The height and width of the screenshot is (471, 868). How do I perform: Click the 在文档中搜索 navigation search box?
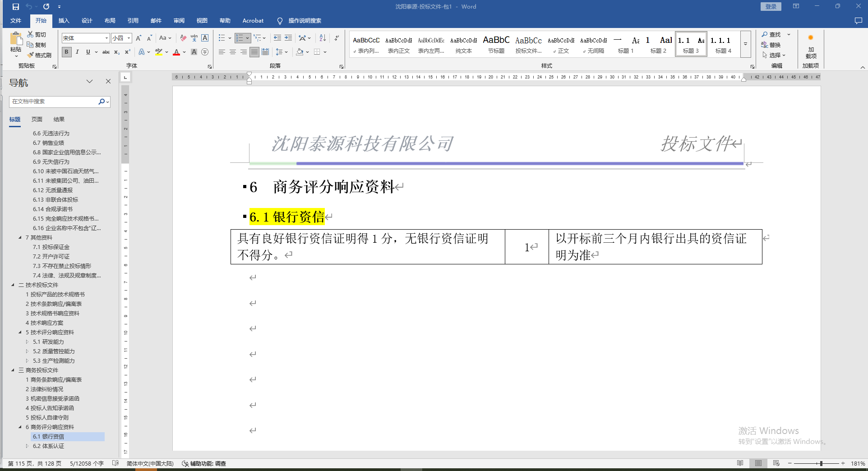tap(53, 102)
